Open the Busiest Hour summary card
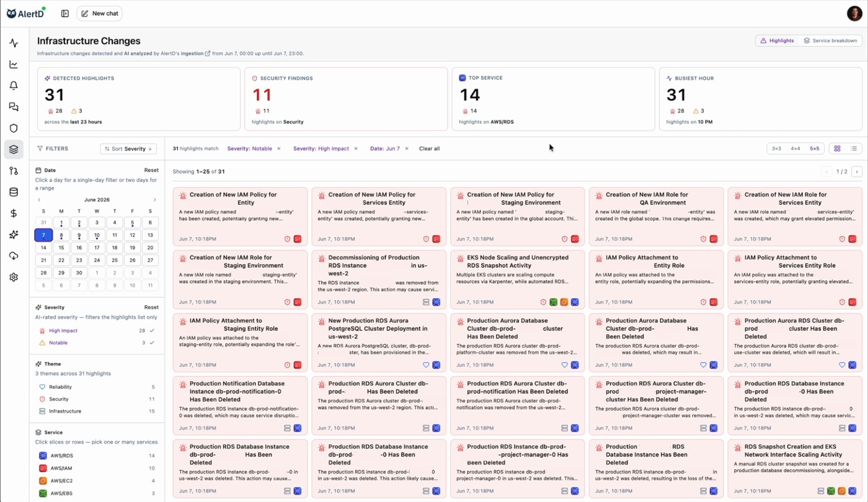The height and width of the screenshot is (502, 868). coord(761,99)
